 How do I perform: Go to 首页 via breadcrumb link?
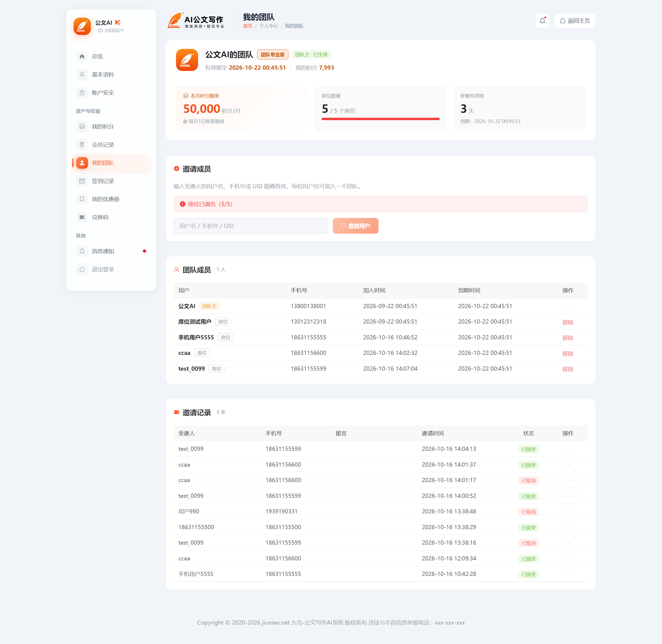[x=248, y=26]
